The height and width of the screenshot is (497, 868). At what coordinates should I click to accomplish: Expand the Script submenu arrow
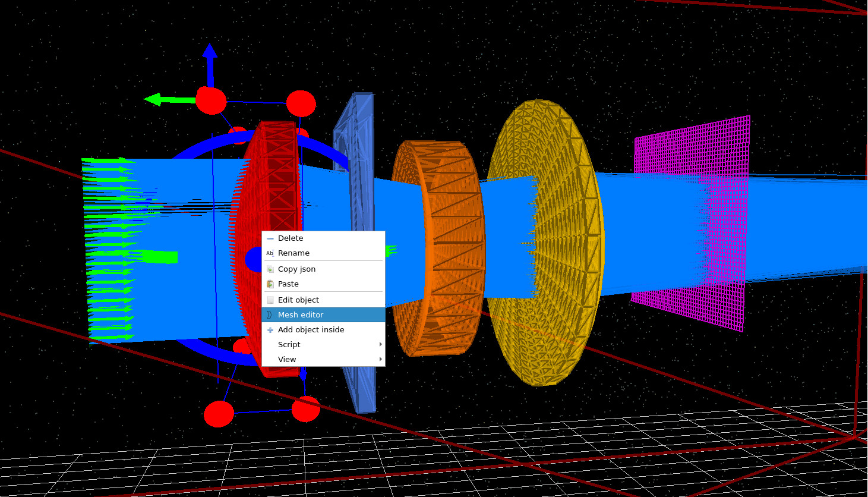coord(380,344)
